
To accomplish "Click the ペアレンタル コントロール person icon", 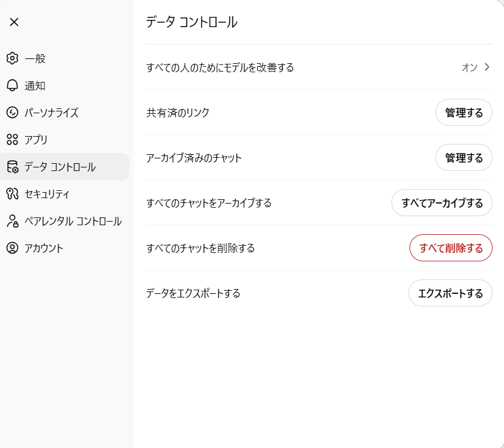I will [x=12, y=221].
